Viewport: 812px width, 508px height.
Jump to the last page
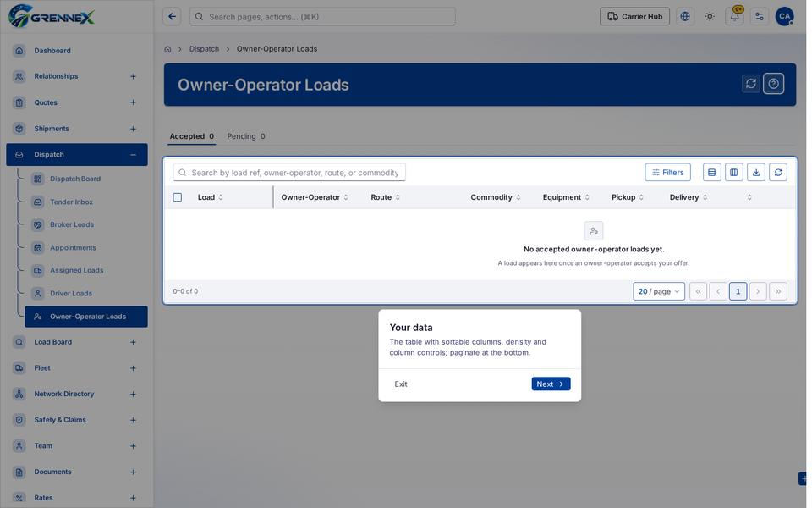pos(778,291)
